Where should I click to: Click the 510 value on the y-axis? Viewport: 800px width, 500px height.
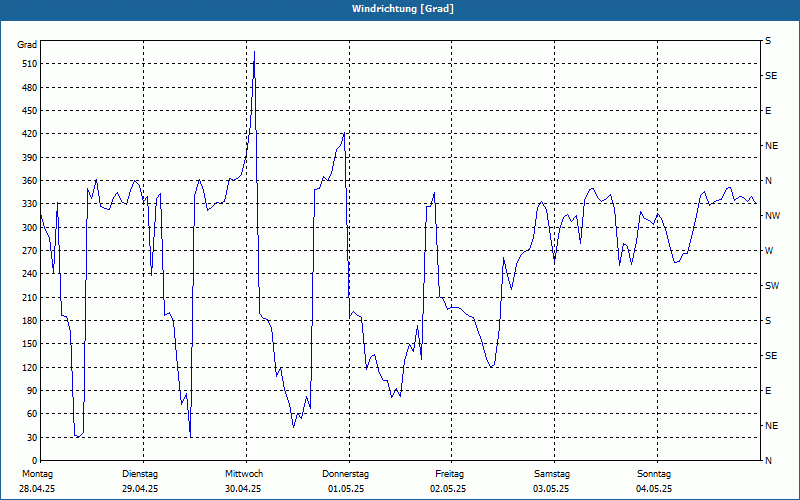click(x=27, y=64)
